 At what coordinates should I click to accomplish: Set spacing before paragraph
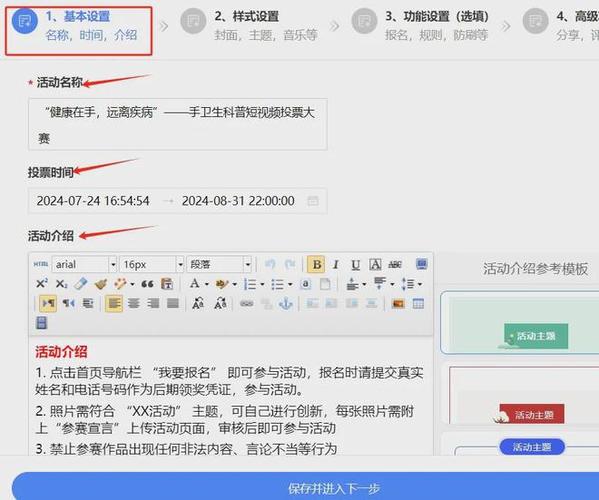pyautogui.click(x=352, y=284)
